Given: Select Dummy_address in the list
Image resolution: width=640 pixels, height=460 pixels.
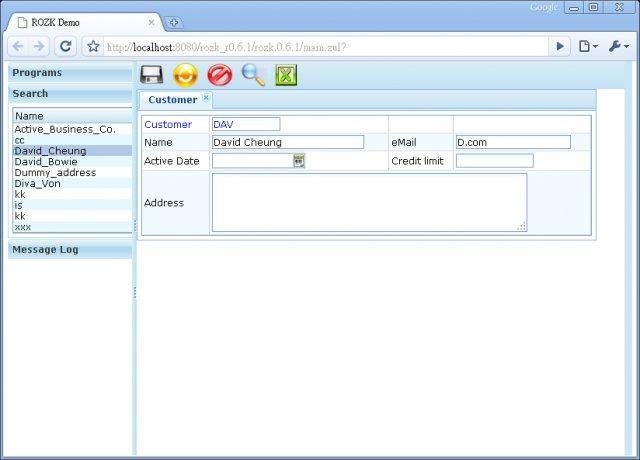Looking at the screenshot, I should 73,173.
